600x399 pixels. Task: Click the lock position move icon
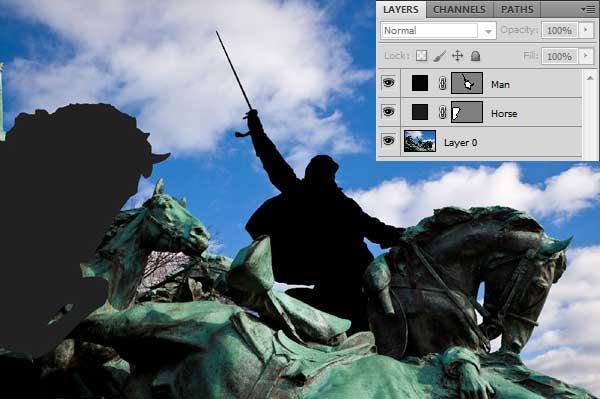point(457,56)
